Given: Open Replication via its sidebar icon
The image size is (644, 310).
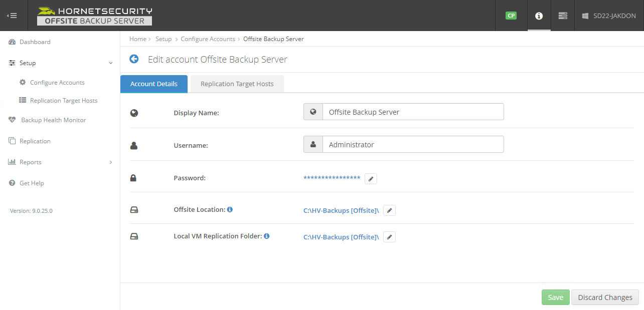Looking at the screenshot, I should (13, 141).
